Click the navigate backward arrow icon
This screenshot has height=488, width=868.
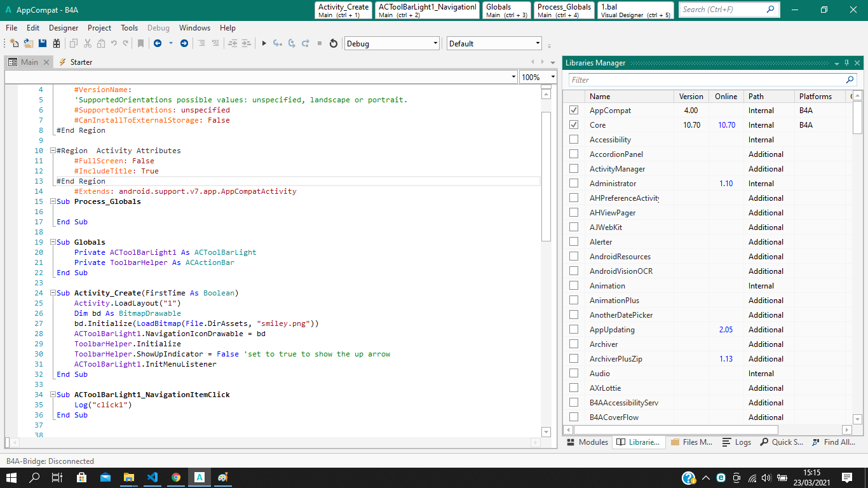tap(157, 43)
